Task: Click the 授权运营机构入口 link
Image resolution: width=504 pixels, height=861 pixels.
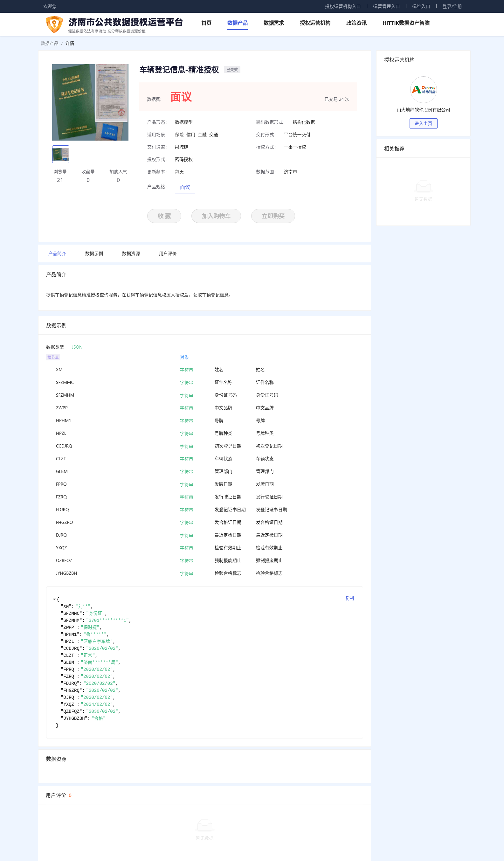Action: point(342,6)
